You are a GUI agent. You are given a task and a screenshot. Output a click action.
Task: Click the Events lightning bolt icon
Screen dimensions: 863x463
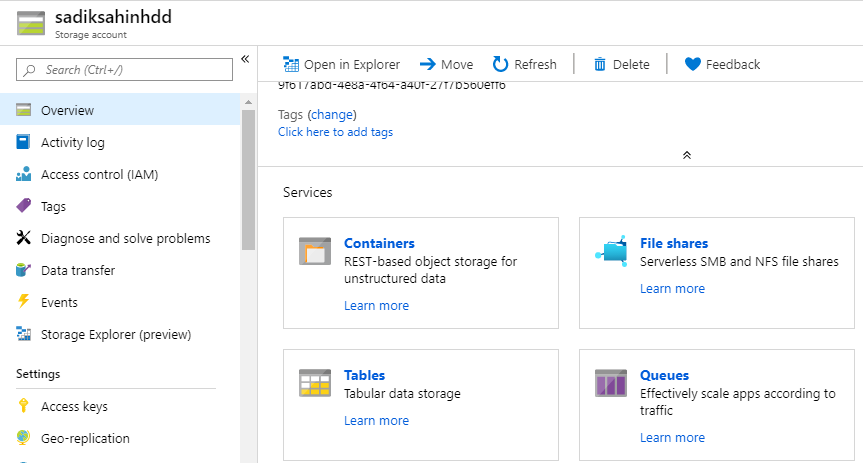click(24, 301)
